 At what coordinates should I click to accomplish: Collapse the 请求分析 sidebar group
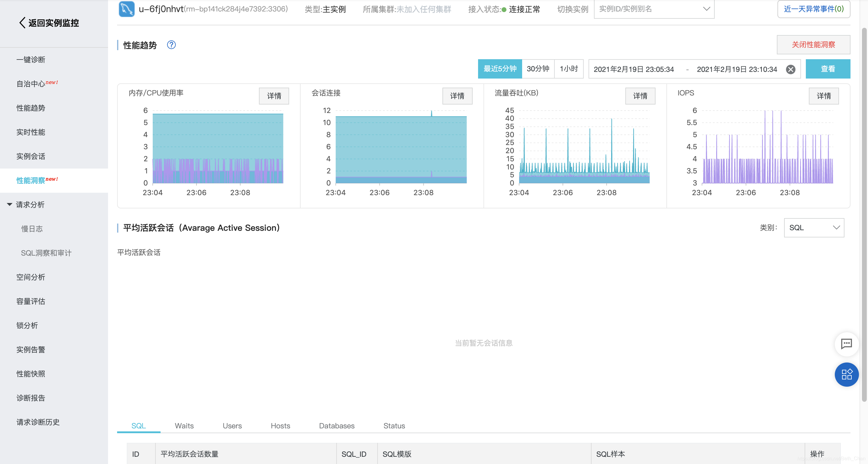(x=10, y=204)
